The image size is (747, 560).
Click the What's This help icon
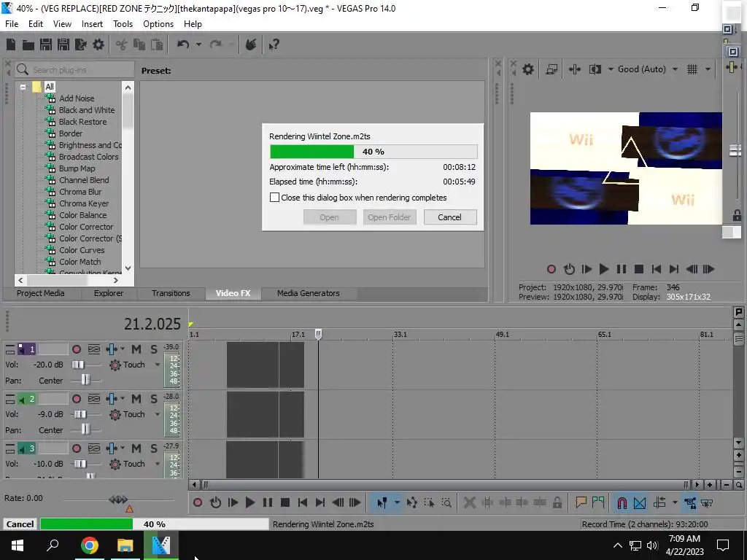(274, 44)
